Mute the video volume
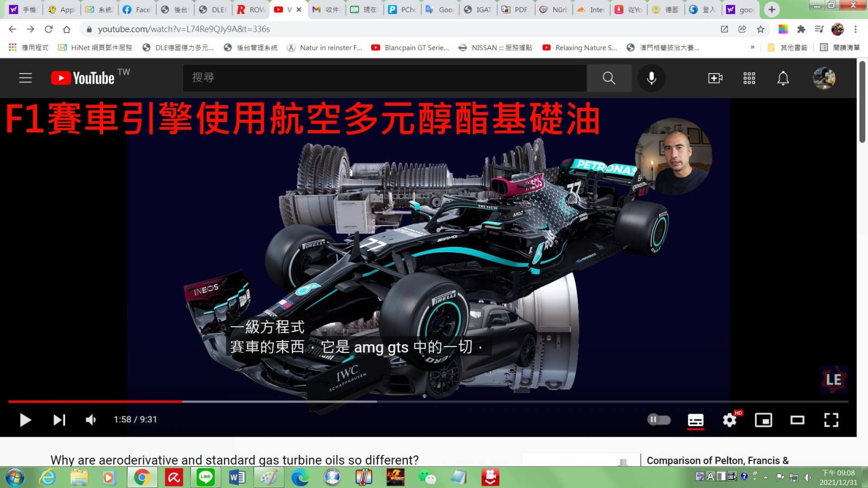 [x=91, y=420]
